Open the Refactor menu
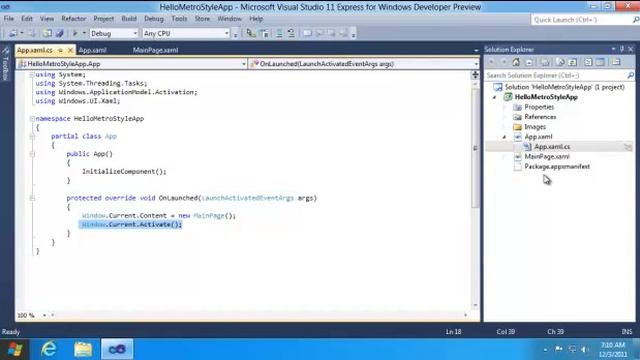The image size is (640, 360). (x=74, y=19)
